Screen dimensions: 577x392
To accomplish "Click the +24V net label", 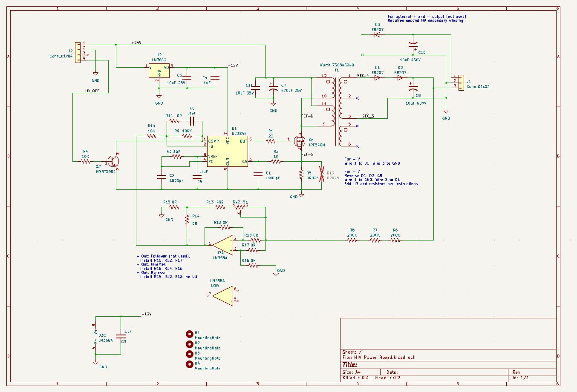I will tap(136, 43).
